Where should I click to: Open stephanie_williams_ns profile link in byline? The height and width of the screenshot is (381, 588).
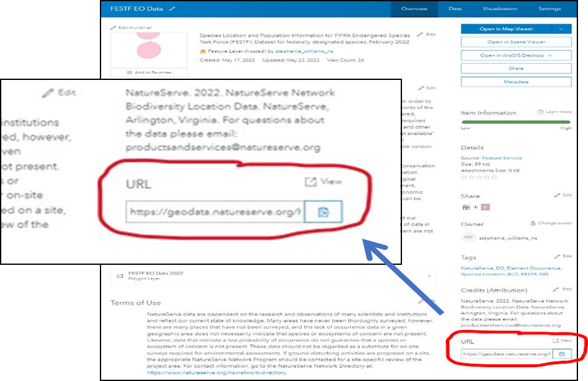click(304, 51)
